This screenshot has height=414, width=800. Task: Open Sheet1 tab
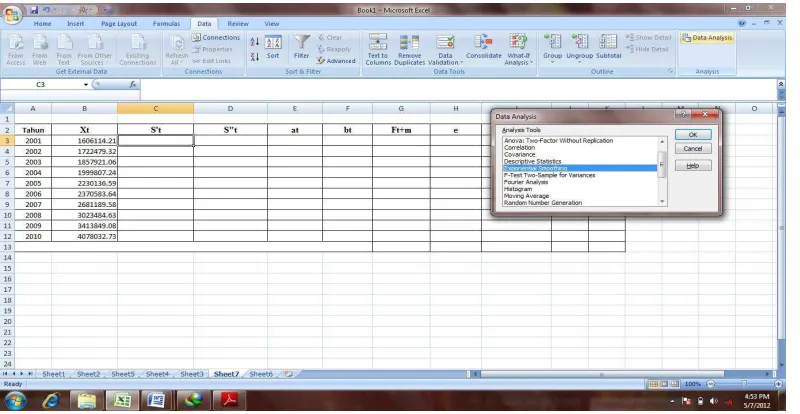tap(54, 374)
